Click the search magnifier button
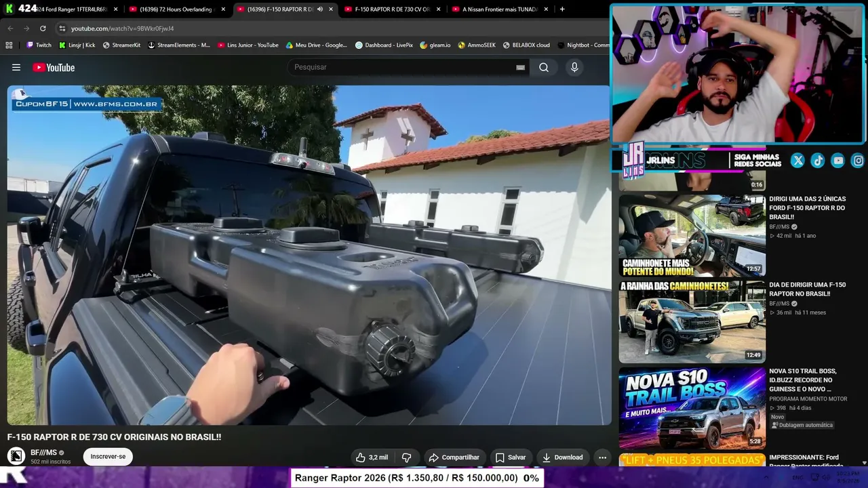Viewport: 868px width, 488px height. (x=544, y=67)
